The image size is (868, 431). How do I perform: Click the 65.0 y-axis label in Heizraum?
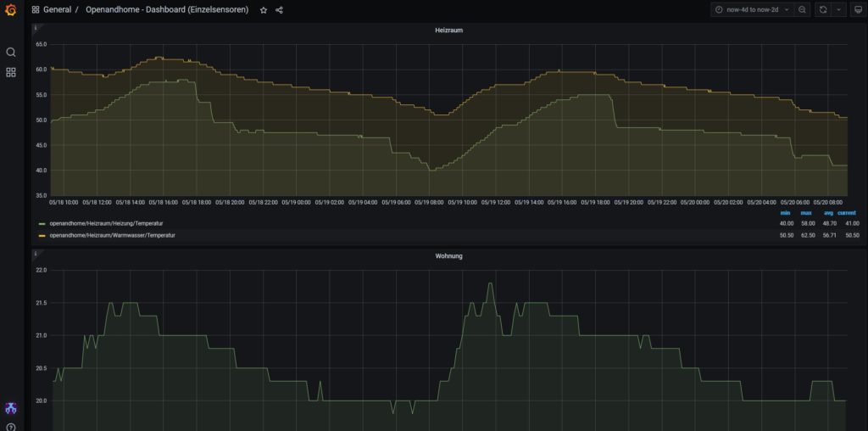pyautogui.click(x=42, y=44)
